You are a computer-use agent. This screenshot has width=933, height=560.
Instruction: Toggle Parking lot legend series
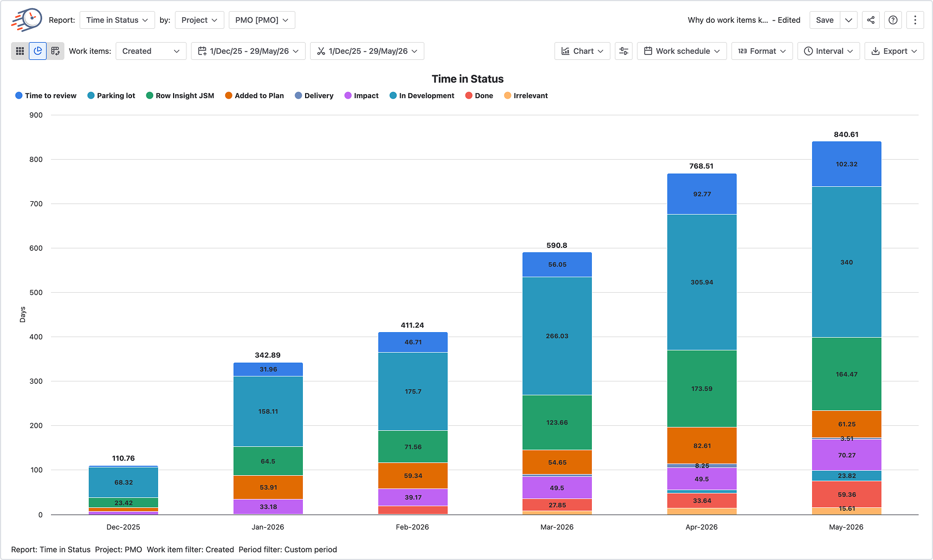pos(111,95)
